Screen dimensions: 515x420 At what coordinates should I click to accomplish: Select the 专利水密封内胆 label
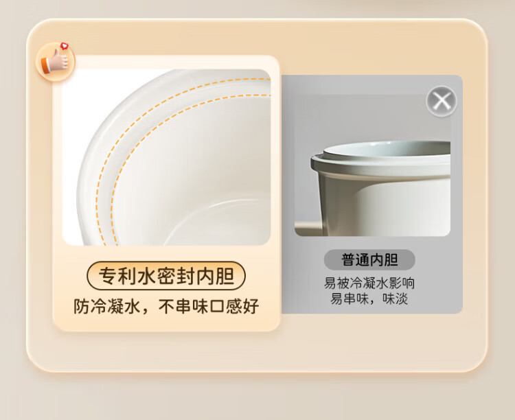tap(166, 276)
